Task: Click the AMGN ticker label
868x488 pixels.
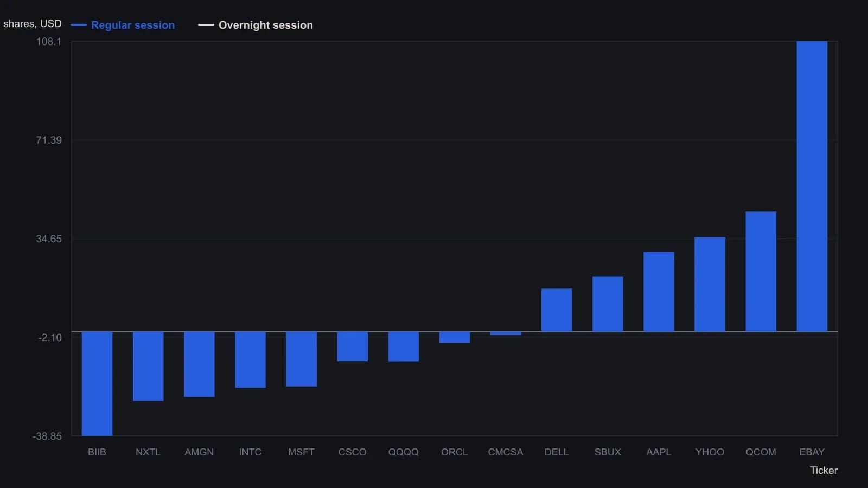Action: (199, 452)
